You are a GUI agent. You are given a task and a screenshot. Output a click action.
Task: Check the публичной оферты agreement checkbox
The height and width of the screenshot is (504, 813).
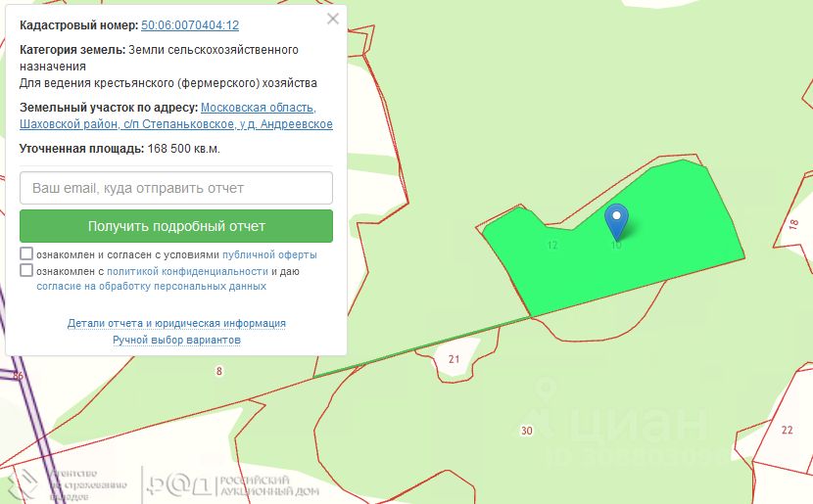click(26, 253)
